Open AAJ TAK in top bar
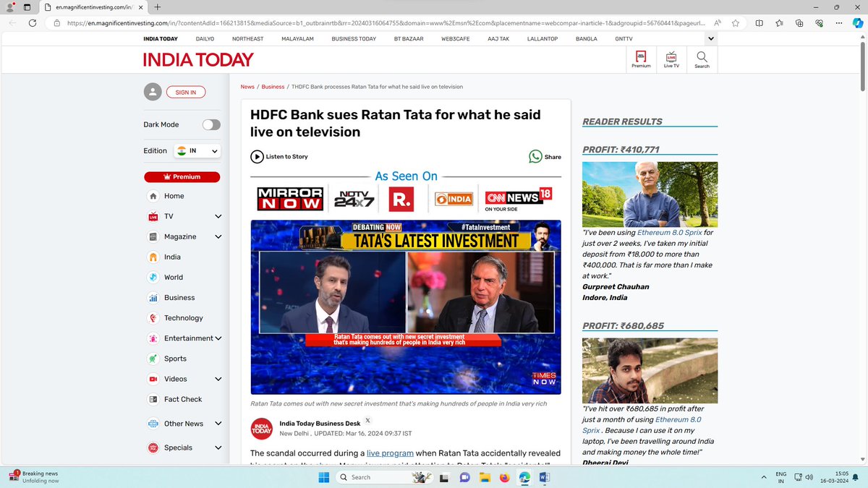This screenshot has width=868, height=488. pos(498,38)
